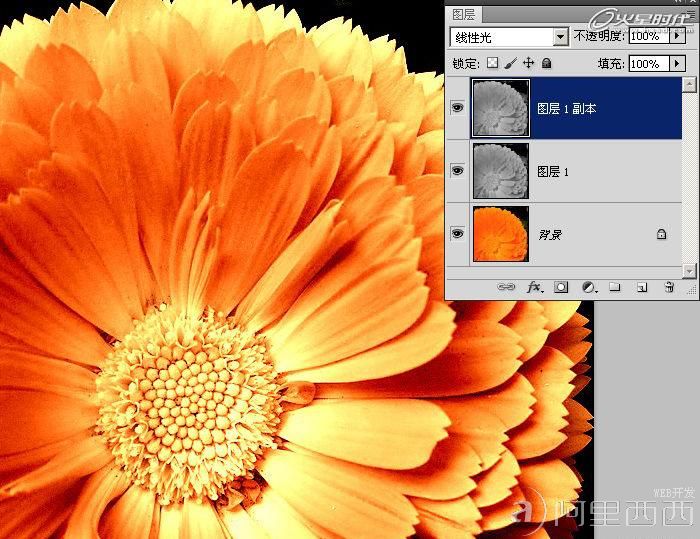This screenshot has height=539, width=700.
Task: Click the 填充 100% input field
Action: 650,63
